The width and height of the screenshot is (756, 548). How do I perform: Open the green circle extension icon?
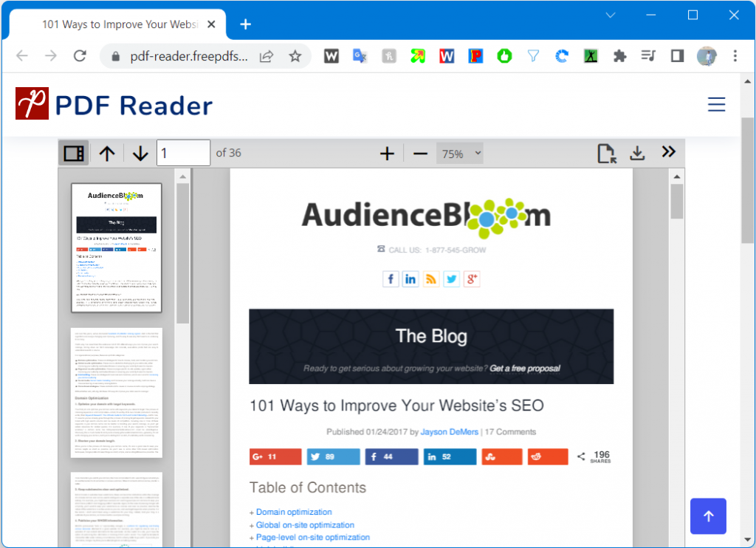504,56
